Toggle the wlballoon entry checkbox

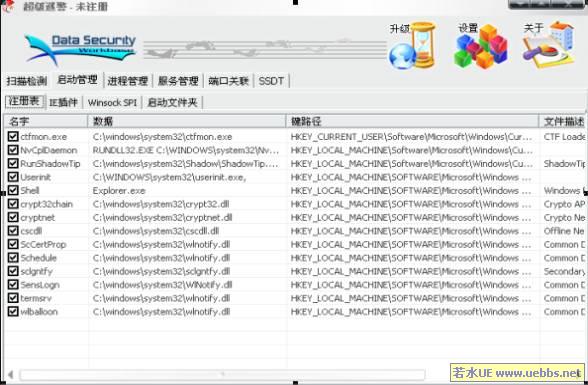[x=13, y=311]
